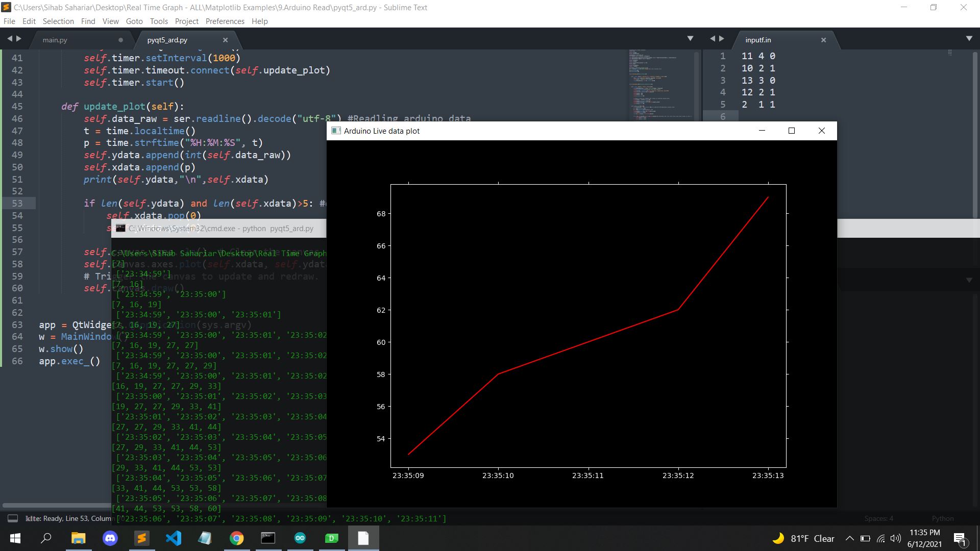Close the Arduino Live data plot window
Viewport: 980px width, 551px height.
(822, 131)
